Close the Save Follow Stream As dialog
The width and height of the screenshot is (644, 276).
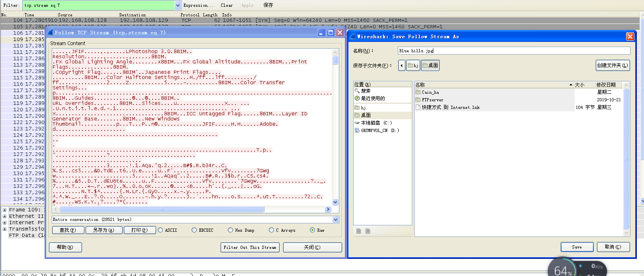630,37
